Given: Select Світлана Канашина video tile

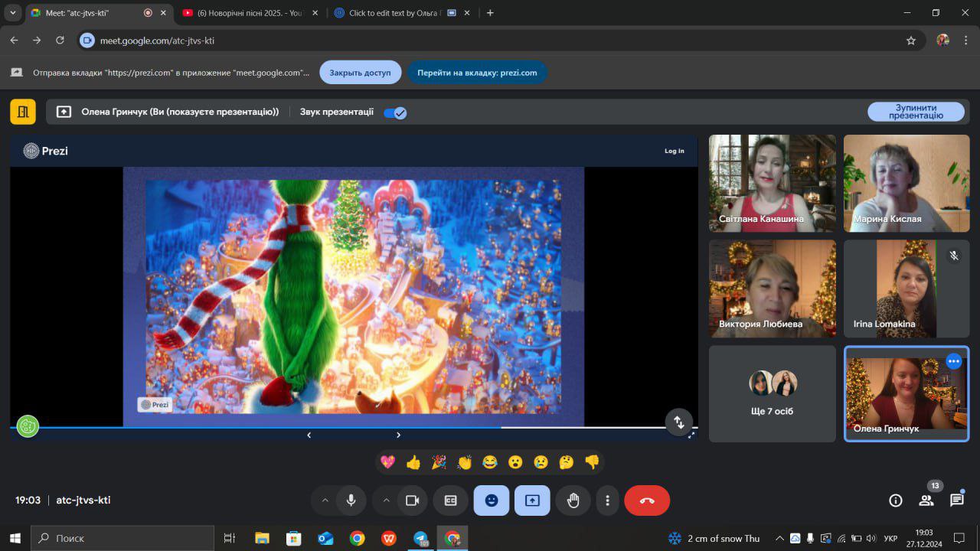Looking at the screenshot, I should (x=773, y=184).
